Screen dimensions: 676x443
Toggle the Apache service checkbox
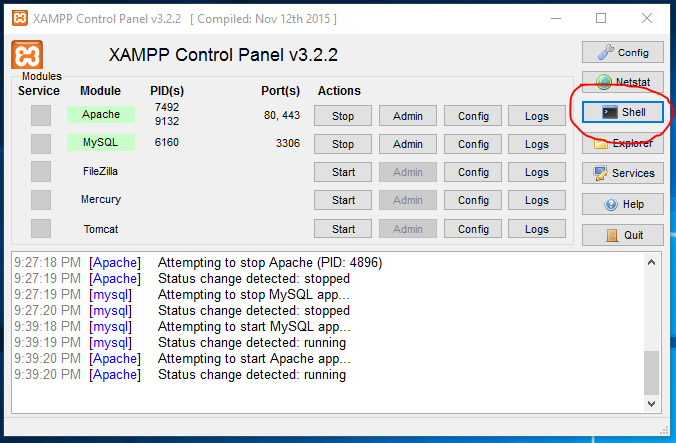[41, 115]
